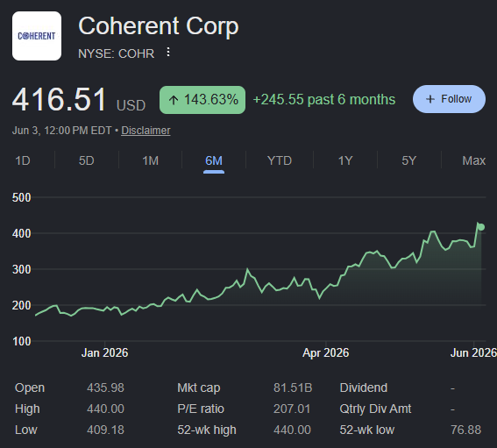
Task: Click the Dividend label
Action: click(x=364, y=388)
